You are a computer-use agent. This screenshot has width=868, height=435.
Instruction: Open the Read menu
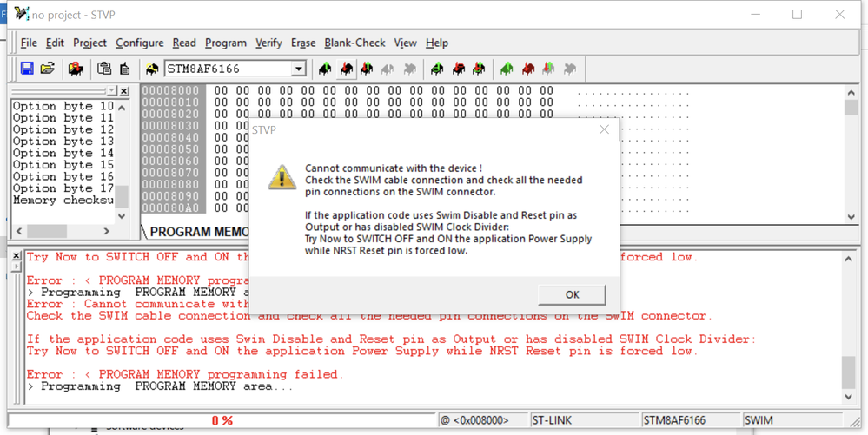pos(184,43)
